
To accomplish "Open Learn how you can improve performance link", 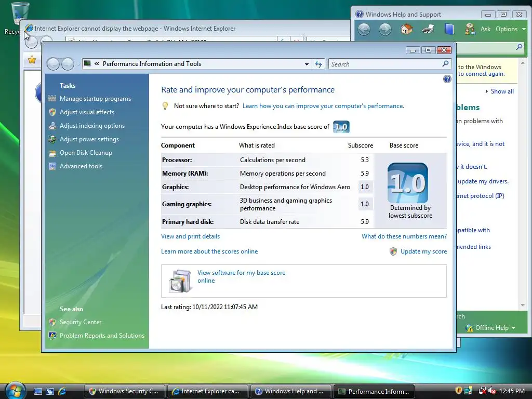I will pos(323,106).
